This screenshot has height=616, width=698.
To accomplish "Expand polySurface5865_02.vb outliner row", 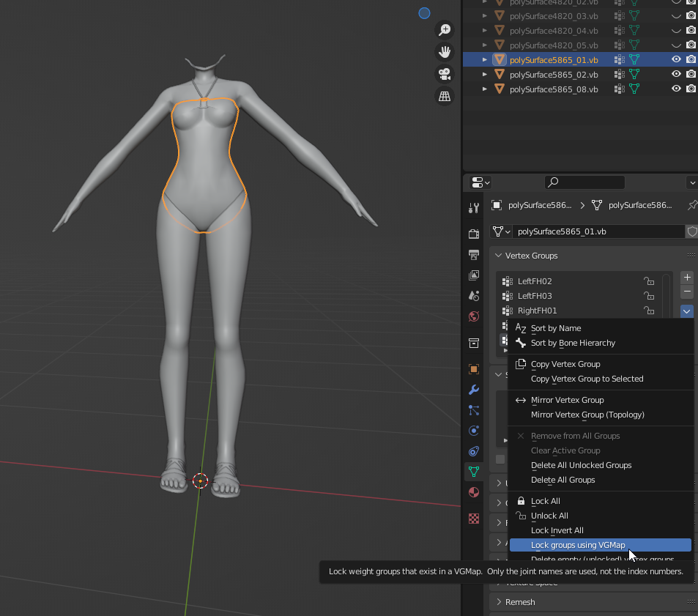I will (484, 74).
